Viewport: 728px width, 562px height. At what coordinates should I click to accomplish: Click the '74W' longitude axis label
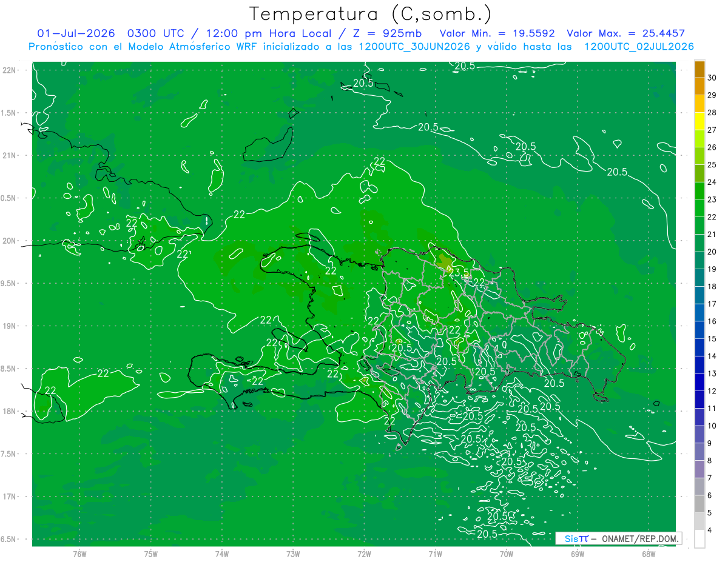point(222,554)
